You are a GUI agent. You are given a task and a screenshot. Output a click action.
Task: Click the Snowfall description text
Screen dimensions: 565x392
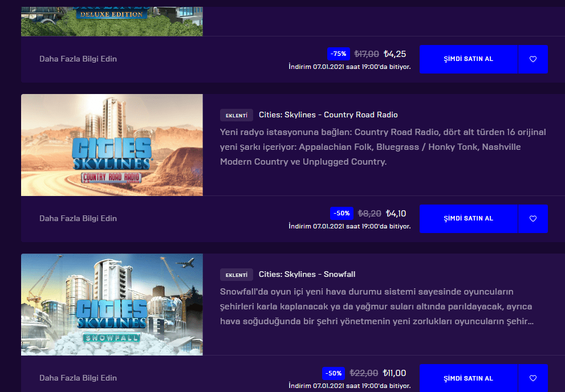[376, 307]
